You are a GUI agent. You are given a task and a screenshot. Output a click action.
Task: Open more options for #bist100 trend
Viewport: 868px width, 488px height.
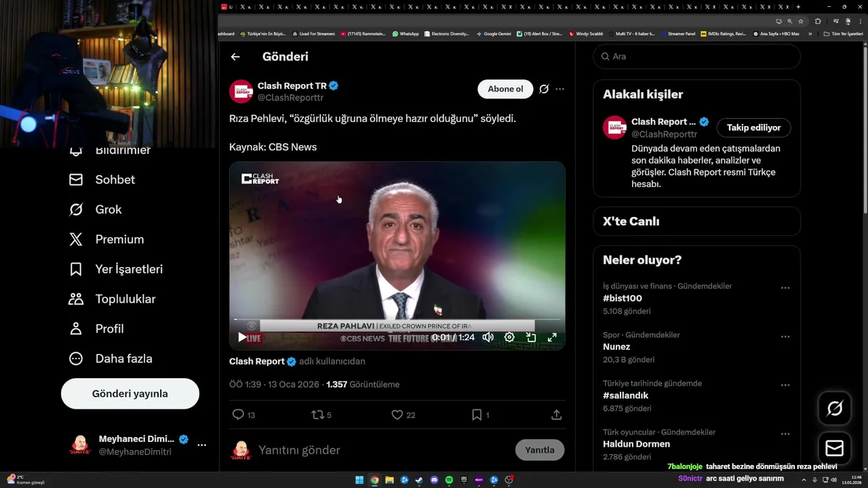(x=785, y=287)
